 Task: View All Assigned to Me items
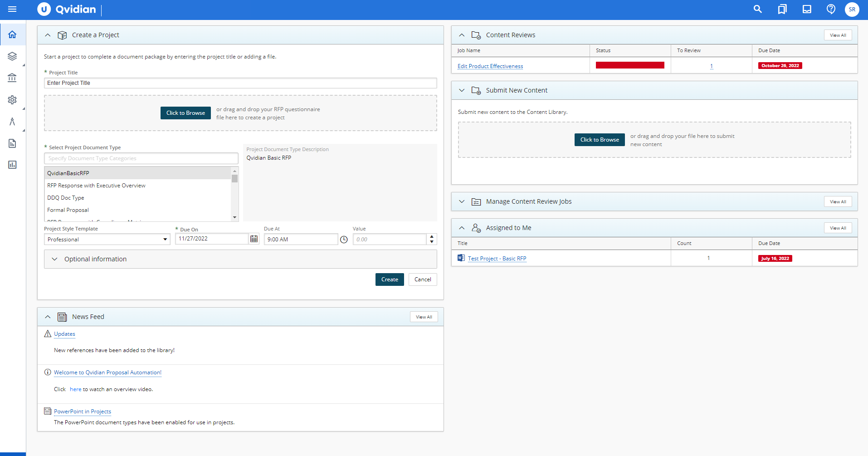click(x=838, y=228)
